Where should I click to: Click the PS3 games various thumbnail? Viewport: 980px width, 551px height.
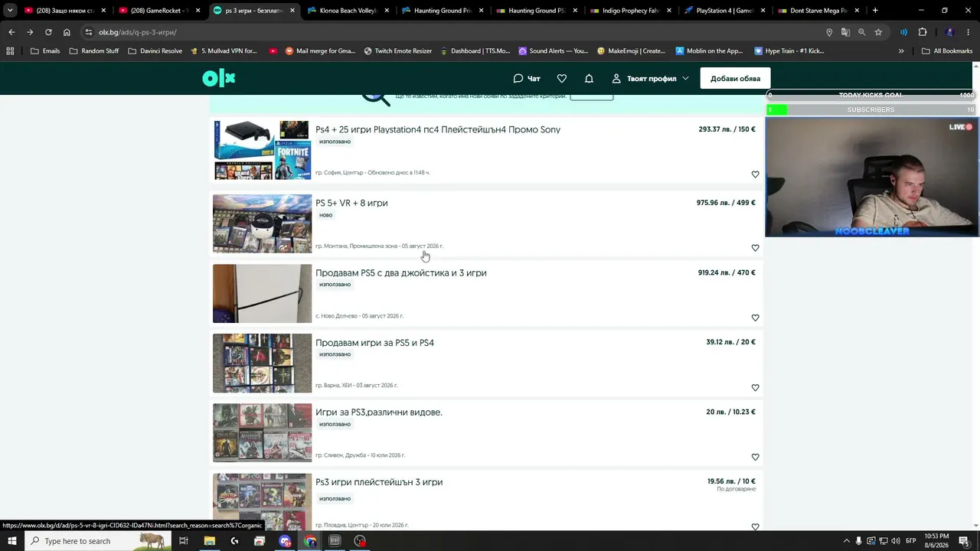point(262,432)
